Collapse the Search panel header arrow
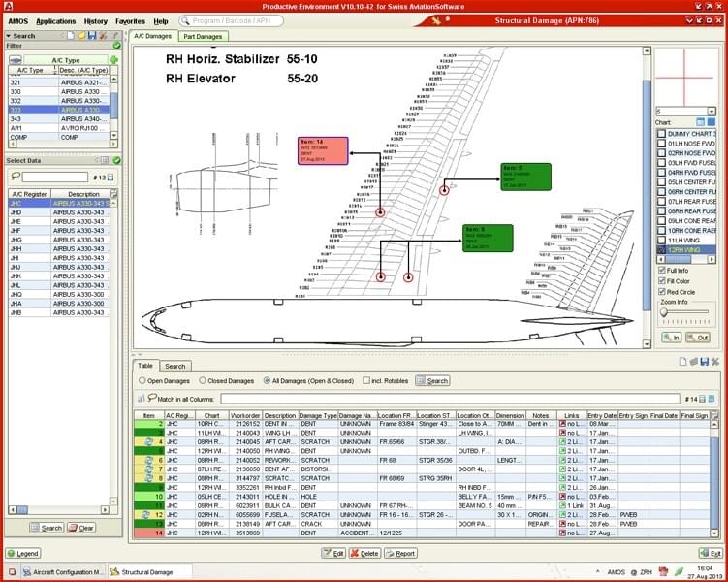 point(8,36)
